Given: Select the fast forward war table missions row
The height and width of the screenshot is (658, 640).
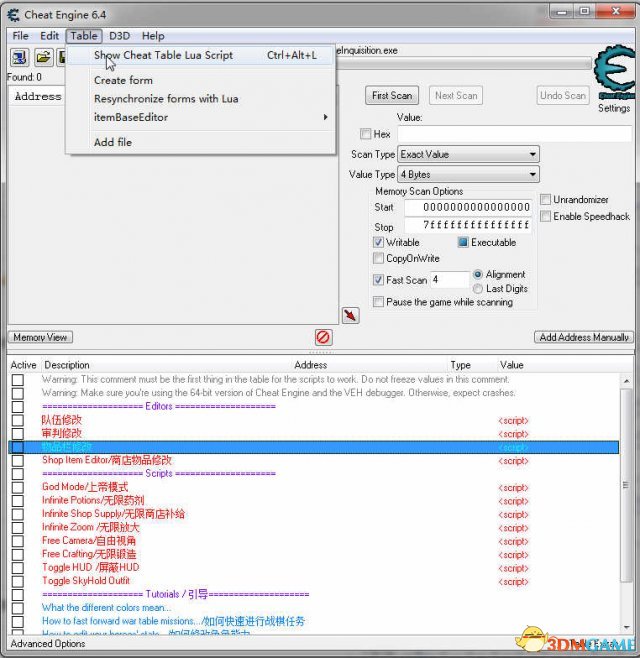Looking at the screenshot, I should (x=314, y=621).
